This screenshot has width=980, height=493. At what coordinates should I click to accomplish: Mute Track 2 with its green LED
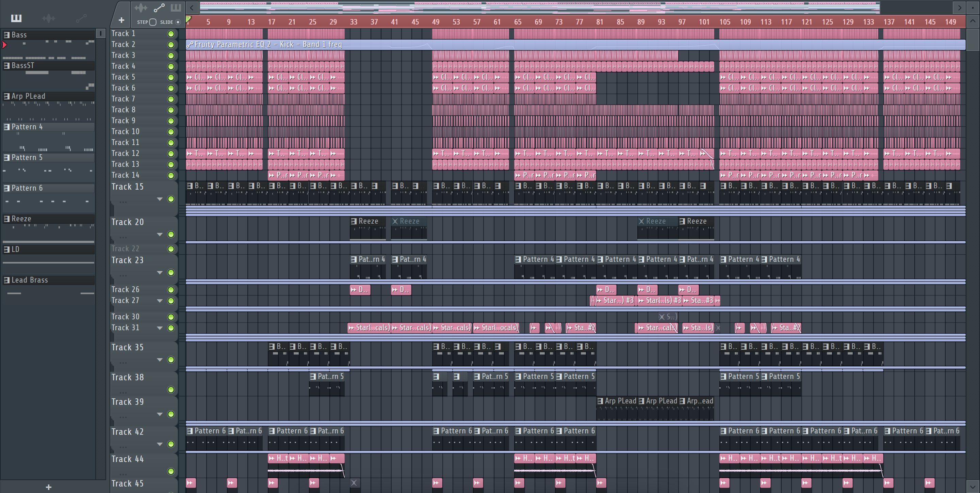tap(171, 45)
